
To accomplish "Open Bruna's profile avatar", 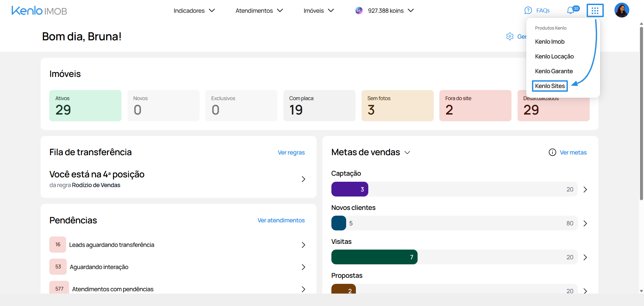I will coord(622,10).
